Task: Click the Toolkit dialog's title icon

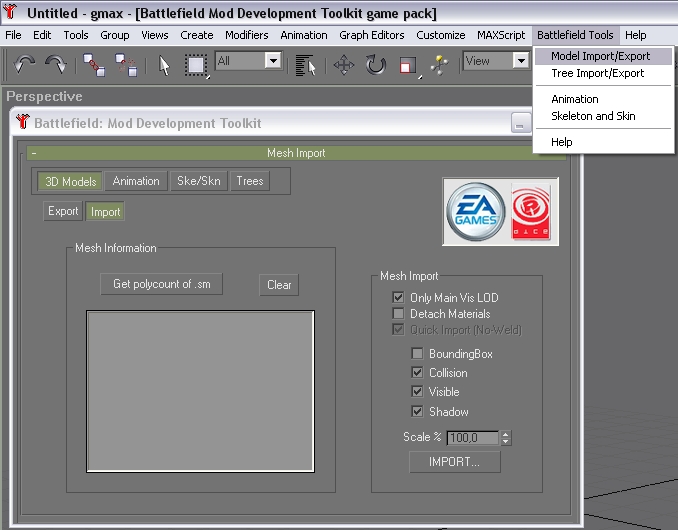Action: pos(22,121)
